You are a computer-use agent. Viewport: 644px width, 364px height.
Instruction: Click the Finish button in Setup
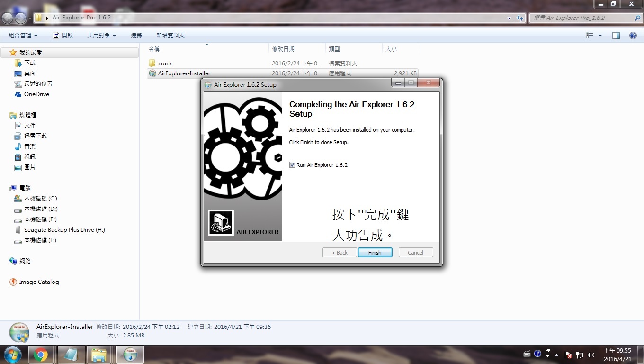(375, 253)
